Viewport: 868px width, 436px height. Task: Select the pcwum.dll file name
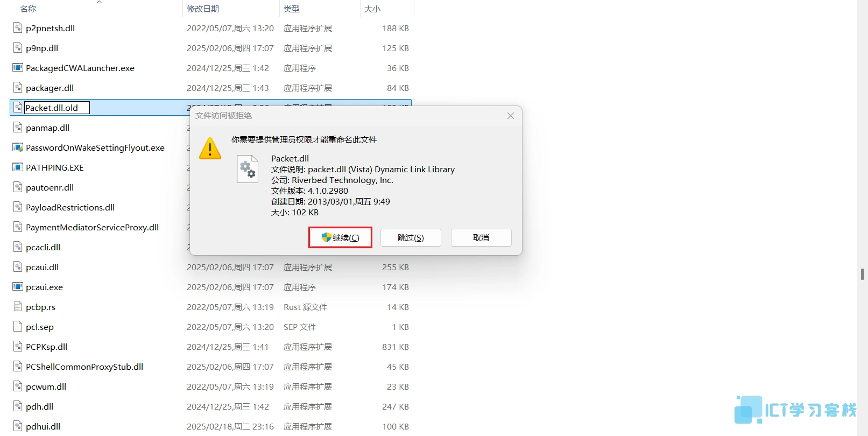46,386
